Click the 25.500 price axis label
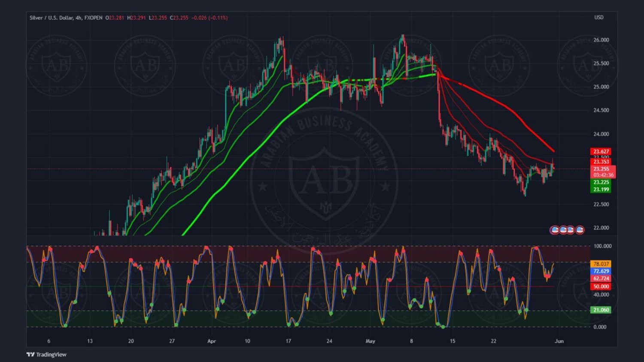 click(601, 63)
